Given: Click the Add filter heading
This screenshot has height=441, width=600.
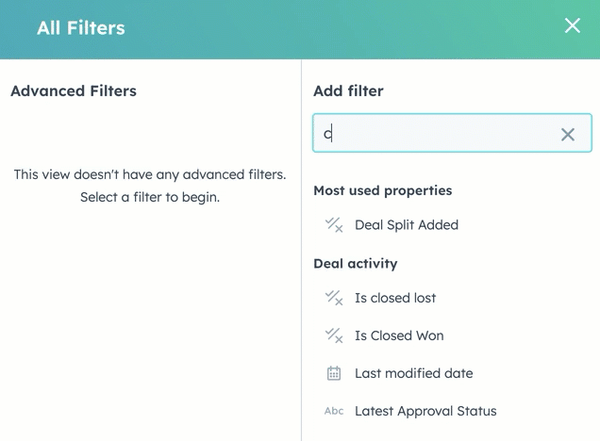Looking at the screenshot, I should (x=348, y=91).
